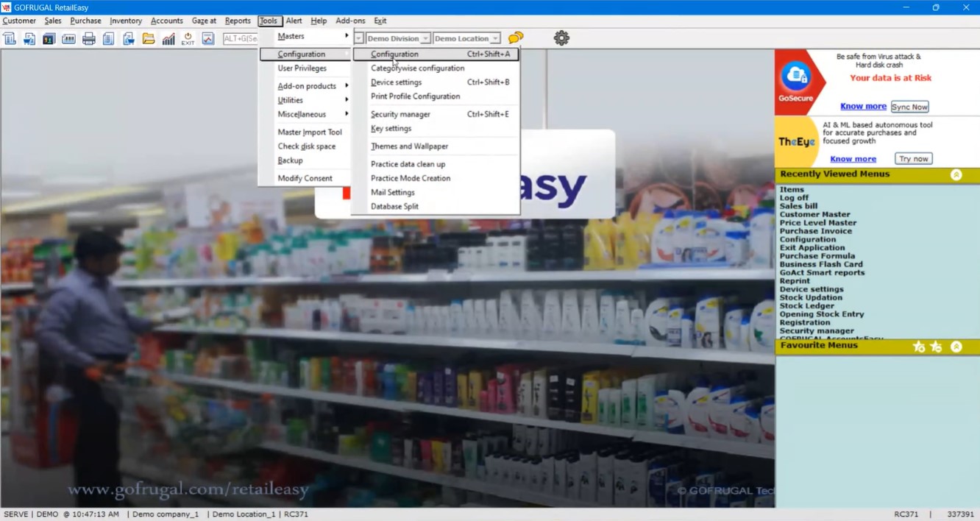Click the document pages toolbar icon
Screen dimensions: 980x521
108,38
